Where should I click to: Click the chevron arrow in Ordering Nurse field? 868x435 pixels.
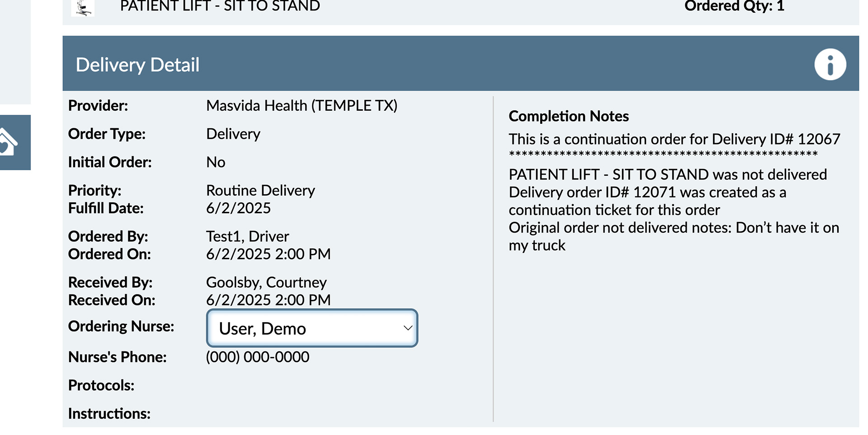(408, 328)
